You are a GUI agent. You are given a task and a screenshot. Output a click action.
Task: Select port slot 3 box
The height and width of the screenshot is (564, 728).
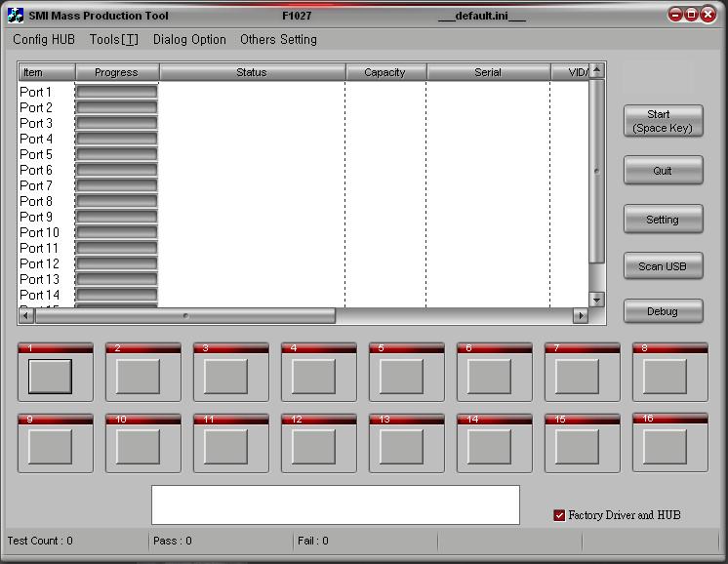225,377
